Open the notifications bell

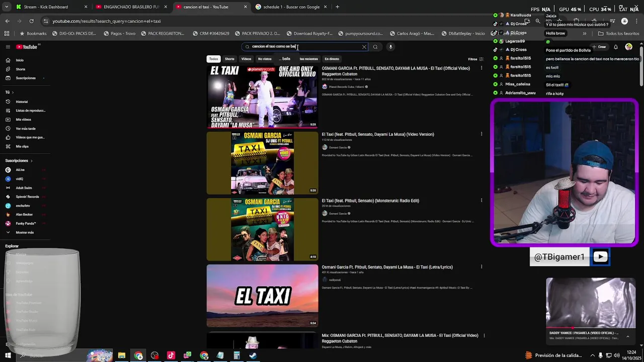[x=615, y=47]
